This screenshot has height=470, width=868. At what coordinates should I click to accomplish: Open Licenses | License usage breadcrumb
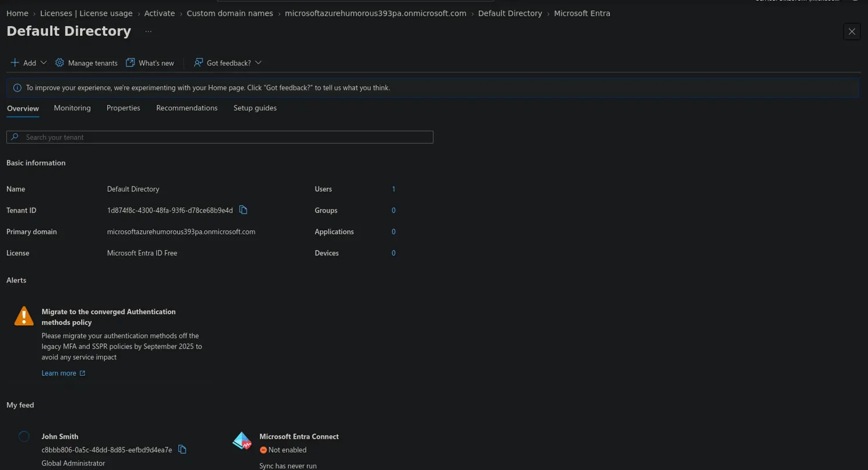click(x=86, y=13)
